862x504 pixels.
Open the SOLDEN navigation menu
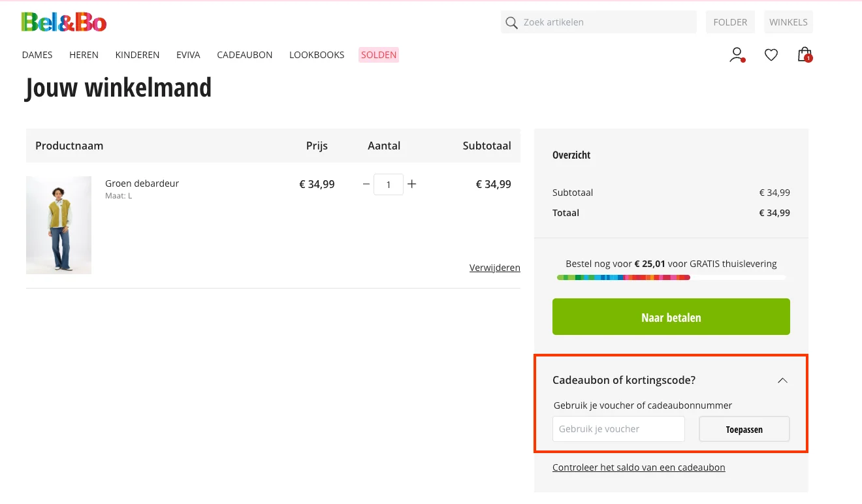pos(378,55)
